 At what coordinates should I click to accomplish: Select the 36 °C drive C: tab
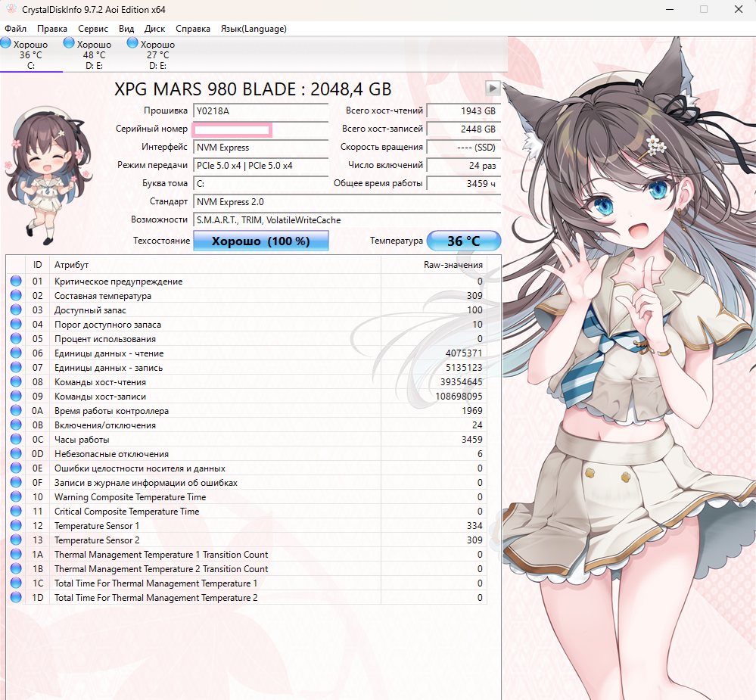pos(31,54)
